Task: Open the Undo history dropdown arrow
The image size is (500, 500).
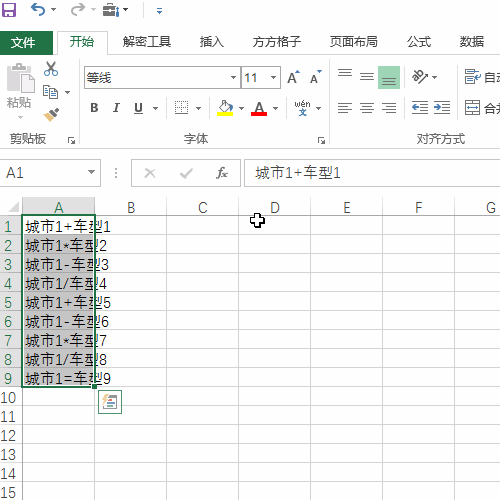Action: (53, 10)
